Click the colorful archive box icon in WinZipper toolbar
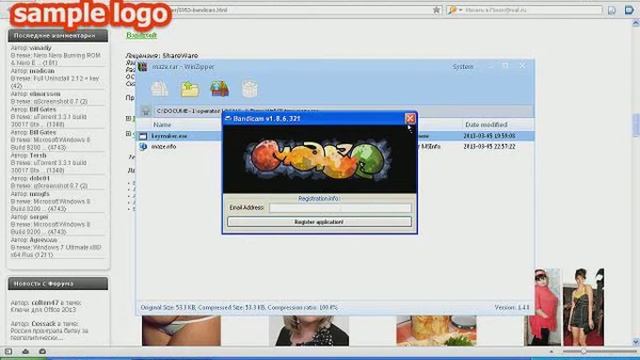The width and height of the screenshot is (640, 360). [219, 89]
